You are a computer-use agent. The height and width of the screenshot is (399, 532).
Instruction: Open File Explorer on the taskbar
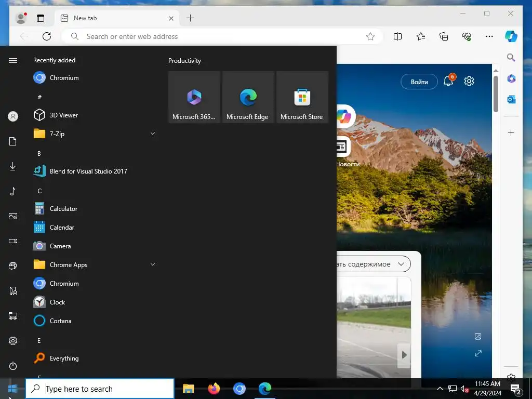click(x=188, y=389)
